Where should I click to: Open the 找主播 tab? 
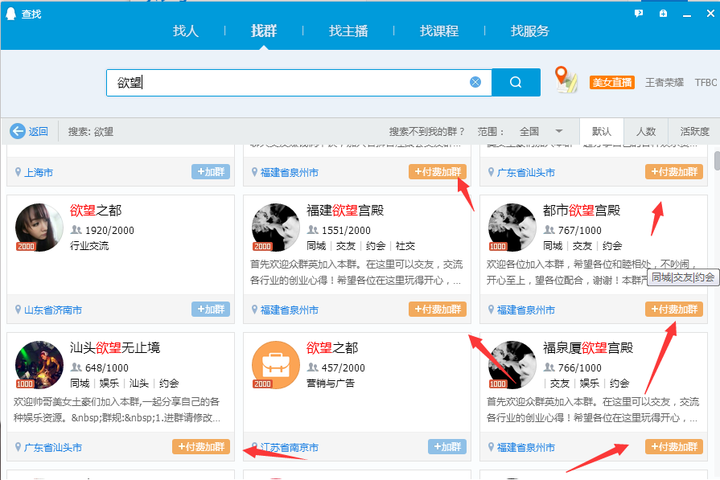click(x=348, y=31)
